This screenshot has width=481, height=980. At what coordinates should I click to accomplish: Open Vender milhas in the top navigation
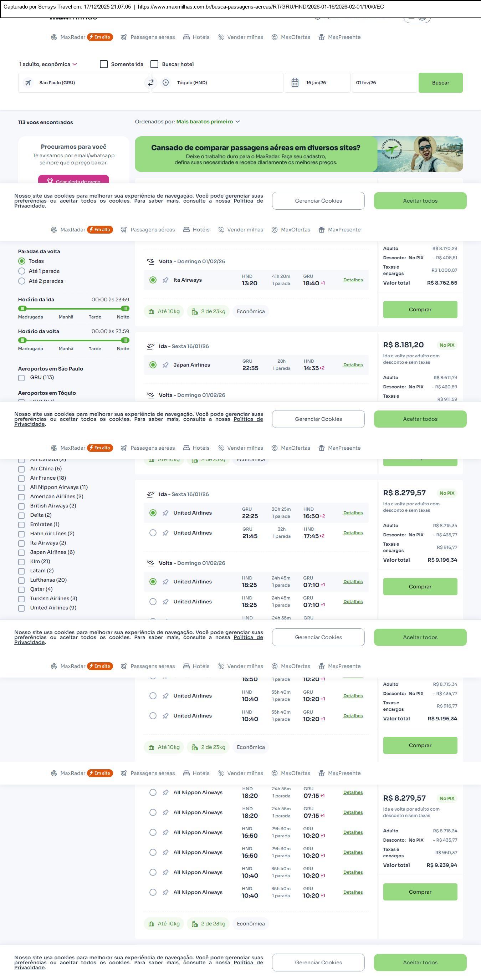click(x=241, y=37)
